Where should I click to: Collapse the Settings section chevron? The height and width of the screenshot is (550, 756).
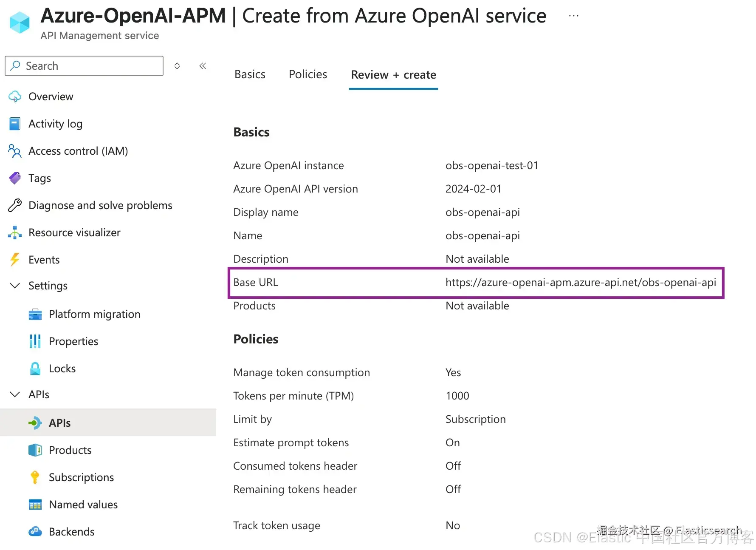tap(15, 286)
